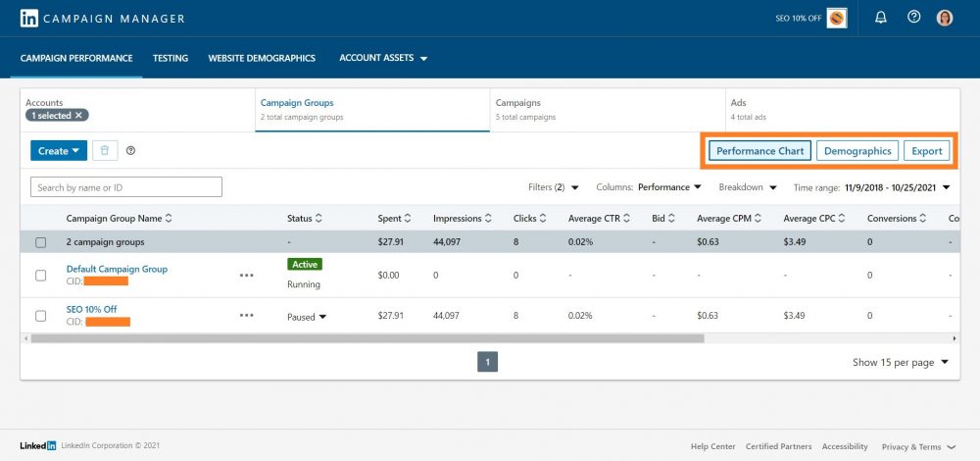Screen dimensions: 980x461
Task: Click the Performance Chart button
Action: 760,151
